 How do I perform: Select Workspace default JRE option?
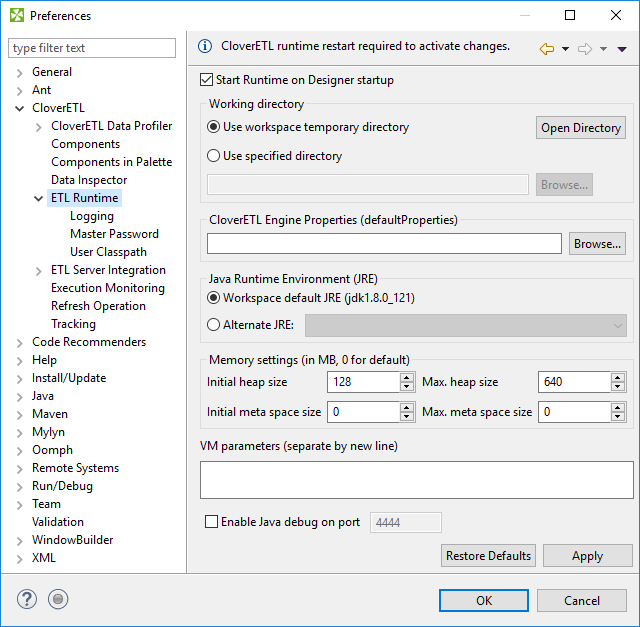tap(213, 298)
